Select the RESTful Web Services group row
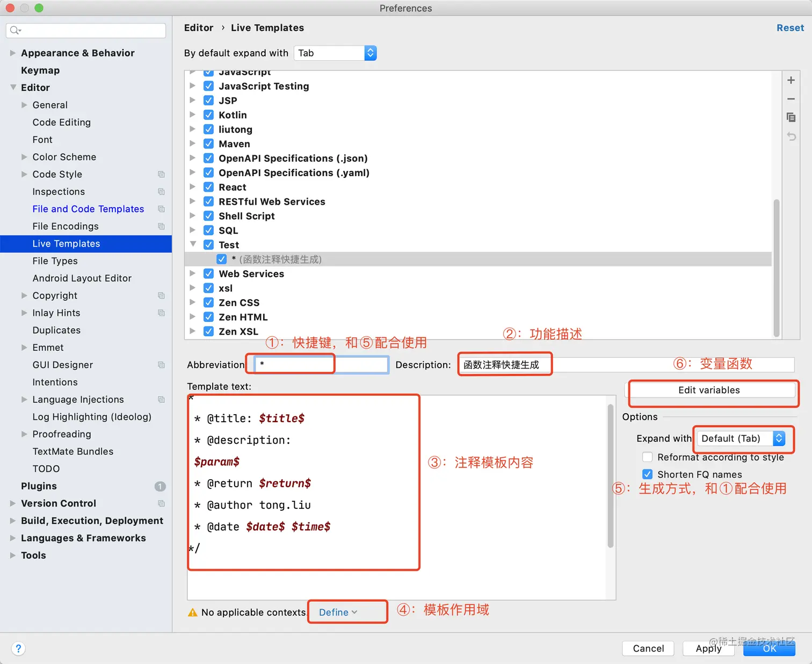This screenshot has height=664, width=812. pos(478,201)
